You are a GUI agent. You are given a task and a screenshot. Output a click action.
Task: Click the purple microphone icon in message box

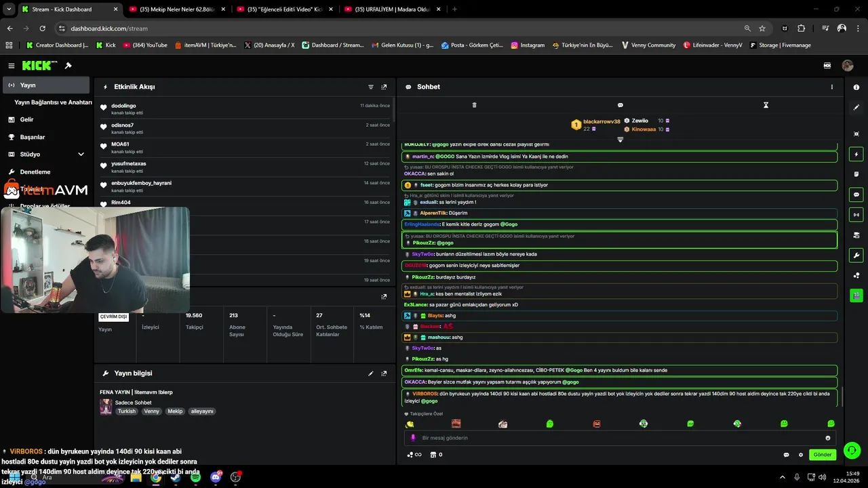point(413,438)
